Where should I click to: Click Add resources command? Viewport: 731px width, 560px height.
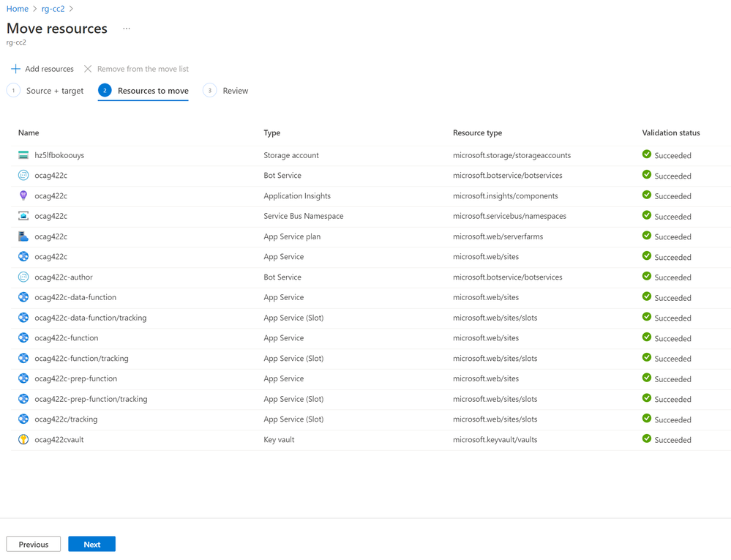42,69
